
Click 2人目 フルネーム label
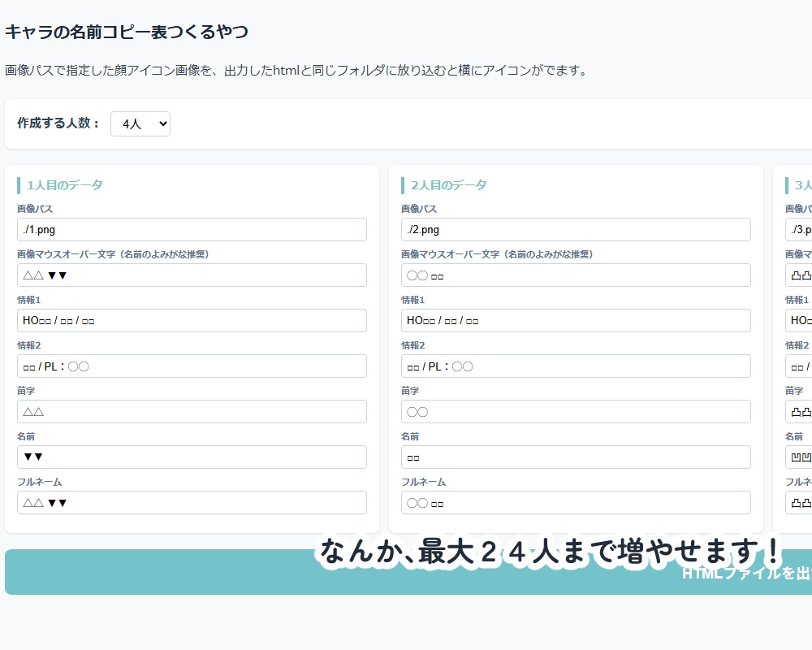point(424,482)
